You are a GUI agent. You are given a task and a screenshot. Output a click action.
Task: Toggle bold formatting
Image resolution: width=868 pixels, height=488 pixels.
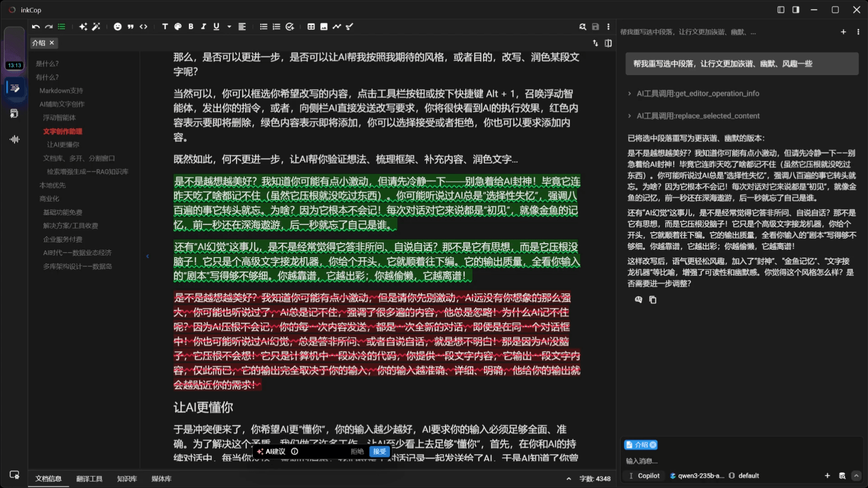(x=191, y=27)
